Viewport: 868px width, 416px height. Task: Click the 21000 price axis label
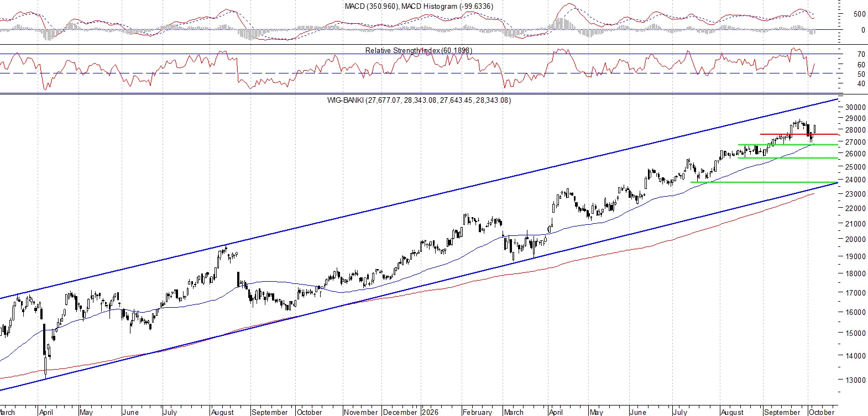[x=855, y=224]
